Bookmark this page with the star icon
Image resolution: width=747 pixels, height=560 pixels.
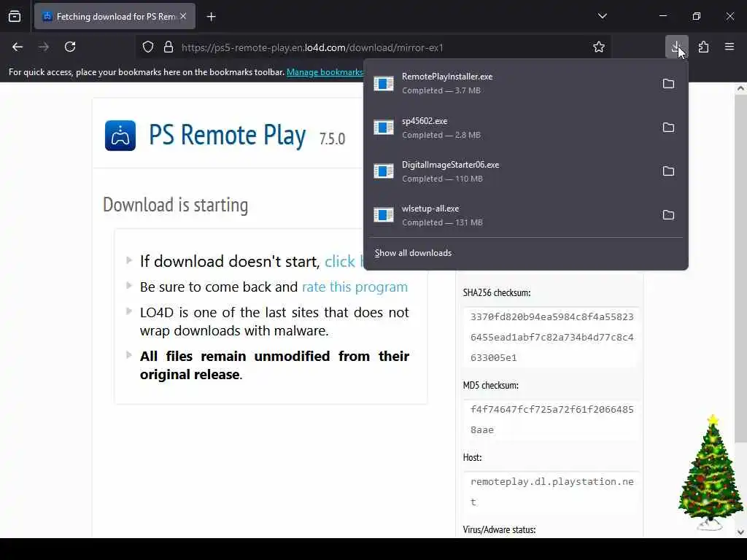[x=599, y=47]
